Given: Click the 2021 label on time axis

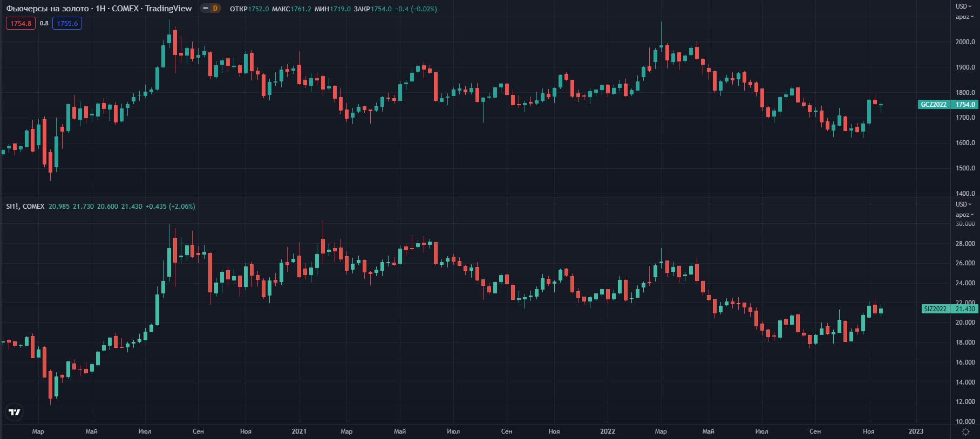Looking at the screenshot, I should click(x=299, y=431).
